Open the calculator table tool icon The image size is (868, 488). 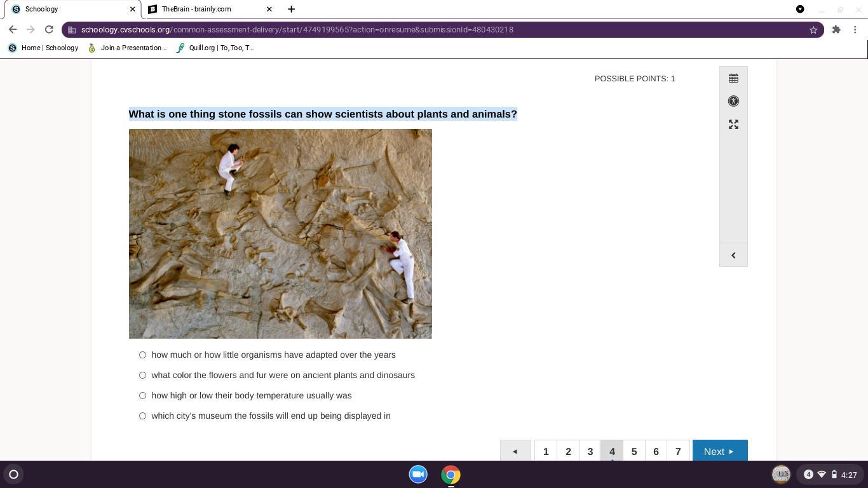733,78
